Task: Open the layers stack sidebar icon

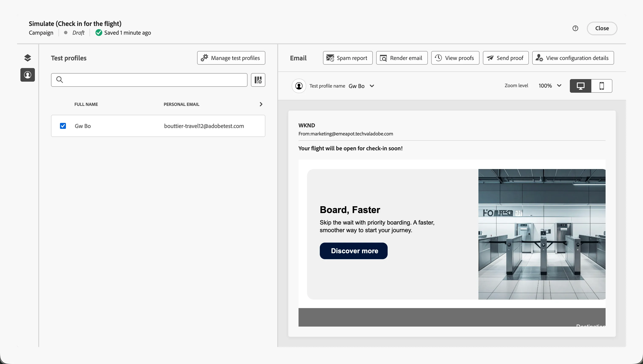Action: point(27,58)
